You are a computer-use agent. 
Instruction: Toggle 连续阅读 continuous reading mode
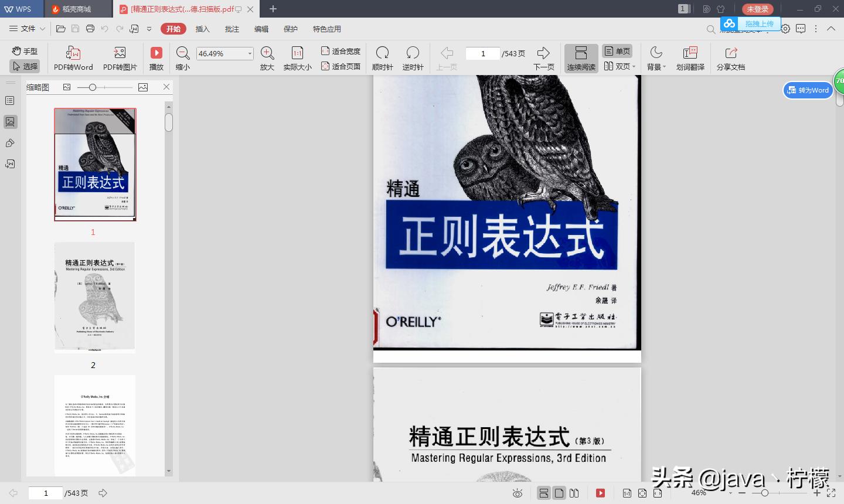click(x=580, y=57)
